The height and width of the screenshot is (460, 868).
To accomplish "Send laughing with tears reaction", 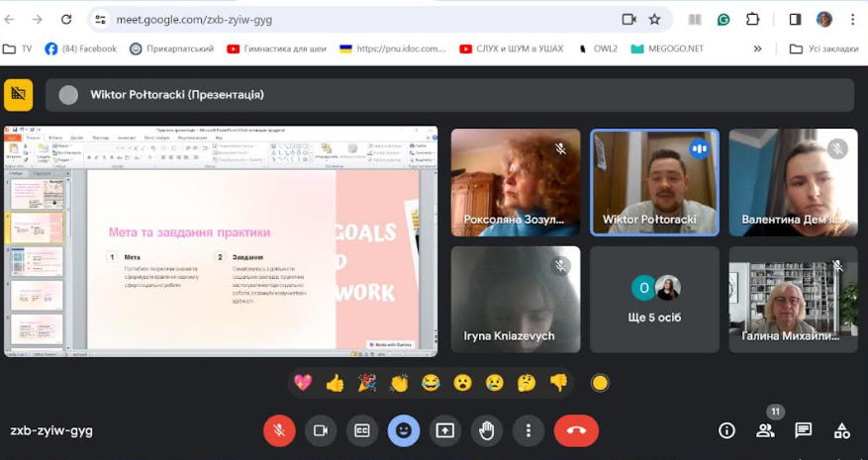I will click(x=431, y=383).
